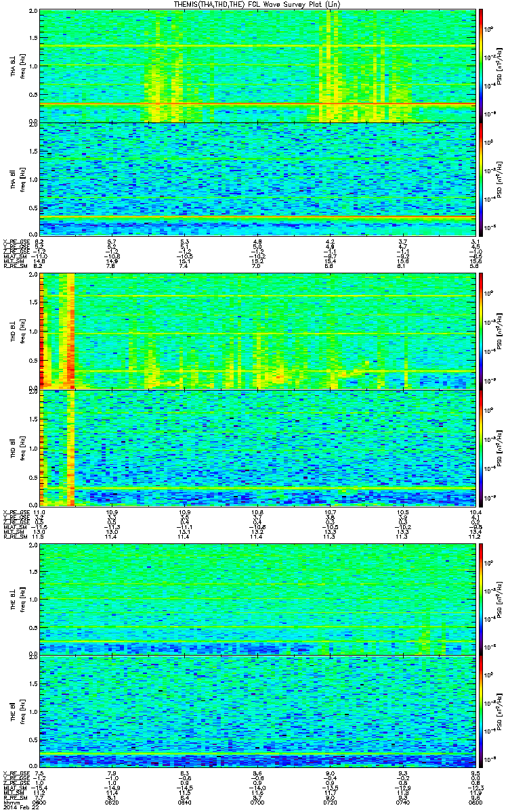This screenshot has height=812, width=508.
Task: Click the 0.5 frequency tick of THE B-parallel panel
Action: pyautogui.click(x=34, y=740)
